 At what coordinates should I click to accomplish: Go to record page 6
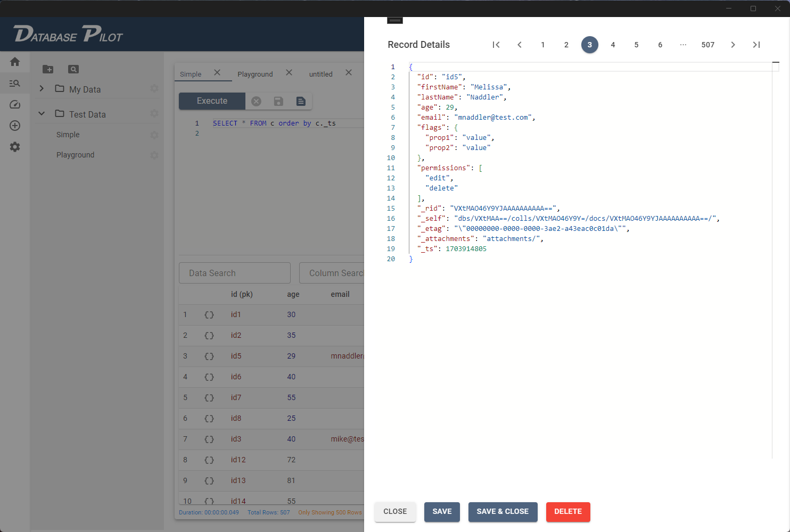coord(660,45)
